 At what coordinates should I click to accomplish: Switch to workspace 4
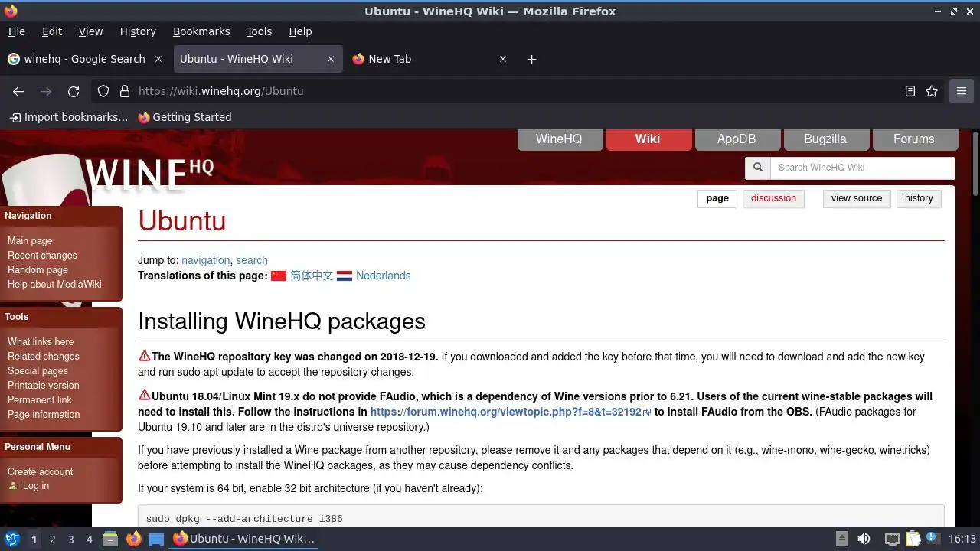click(90, 540)
